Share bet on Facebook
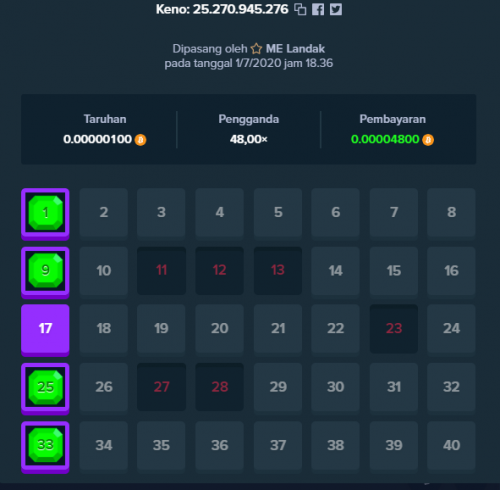The height and width of the screenshot is (490, 500). 318,9
